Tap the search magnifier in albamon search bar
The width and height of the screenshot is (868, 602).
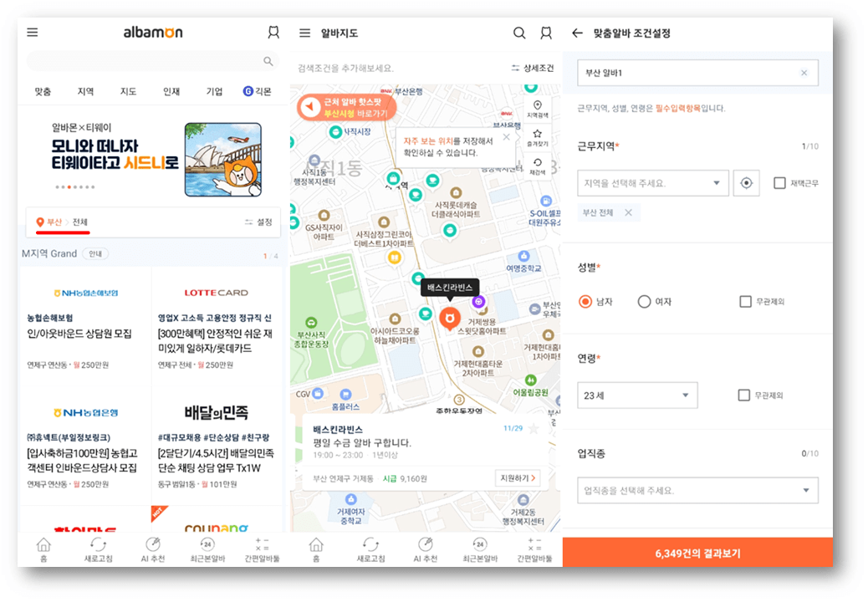268,61
